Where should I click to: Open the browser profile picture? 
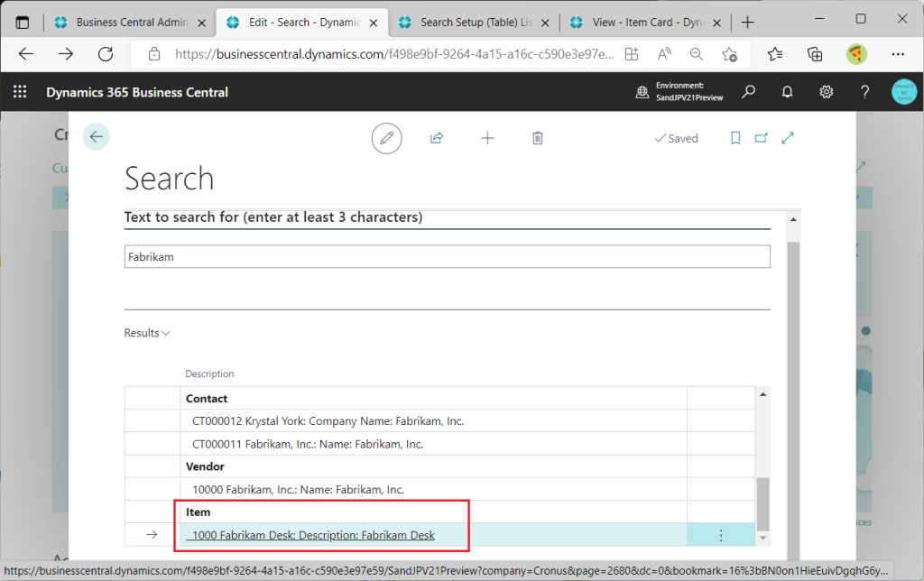[x=856, y=54]
